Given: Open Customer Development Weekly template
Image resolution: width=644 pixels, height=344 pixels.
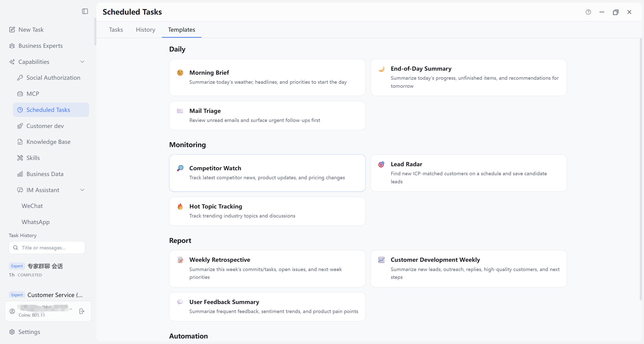Looking at the screenshot, I should tap(469, 269).
